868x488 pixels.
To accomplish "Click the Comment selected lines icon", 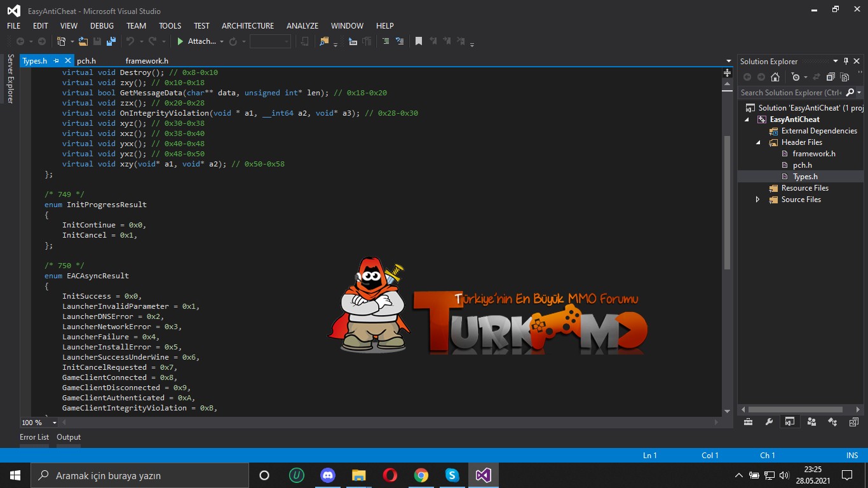I will pos(385,41).
